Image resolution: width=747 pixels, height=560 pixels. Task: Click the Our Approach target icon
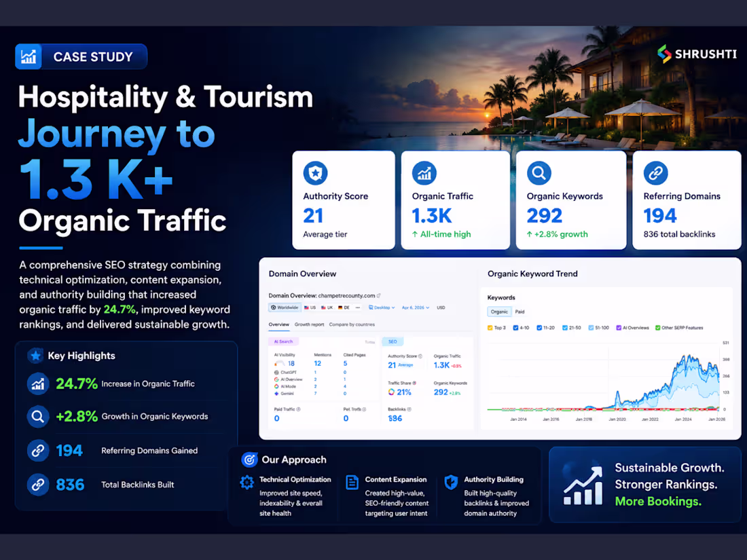[x=249, y=460]
